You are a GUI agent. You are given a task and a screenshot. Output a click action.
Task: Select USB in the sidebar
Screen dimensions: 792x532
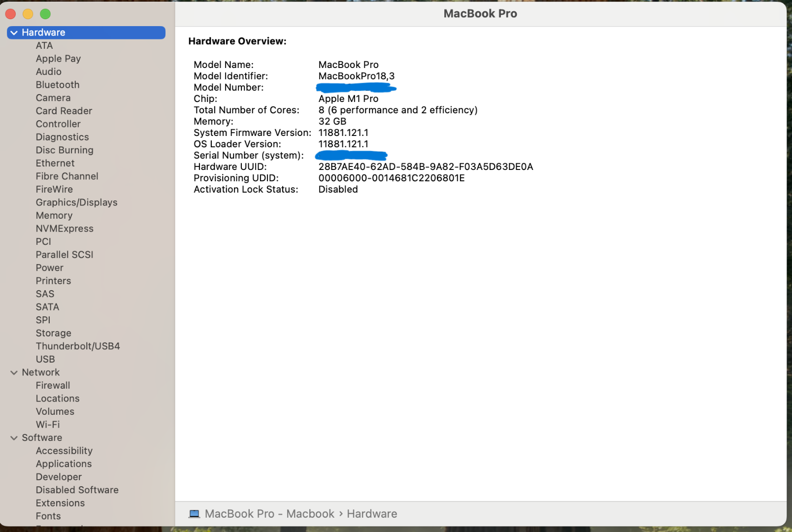[45, 359]
